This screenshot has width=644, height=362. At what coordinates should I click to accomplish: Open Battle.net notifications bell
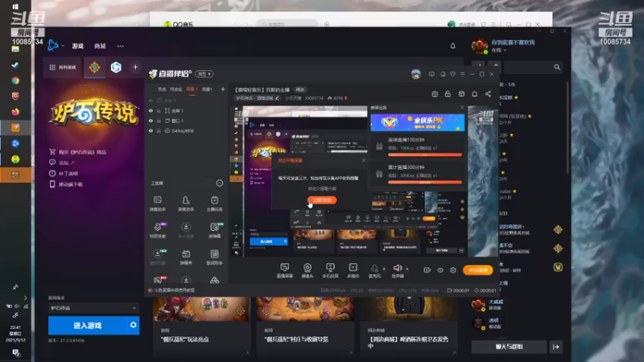[x=452, y=46]
